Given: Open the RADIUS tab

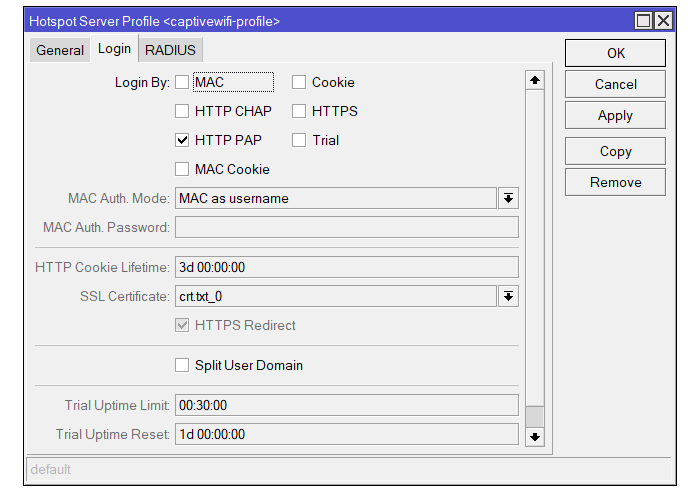Looking at the screenshot, I should click(170, 50).
